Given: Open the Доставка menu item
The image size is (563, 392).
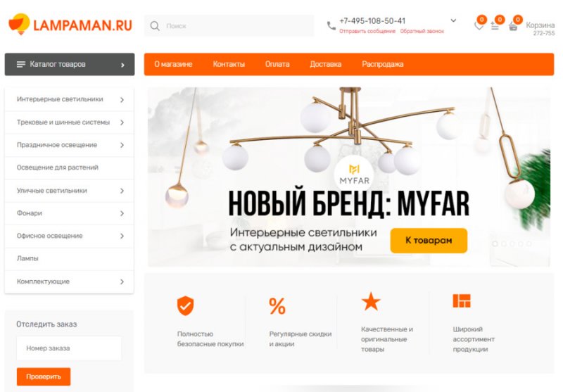Looking at the screenshot, I should (x=325, y=64).
